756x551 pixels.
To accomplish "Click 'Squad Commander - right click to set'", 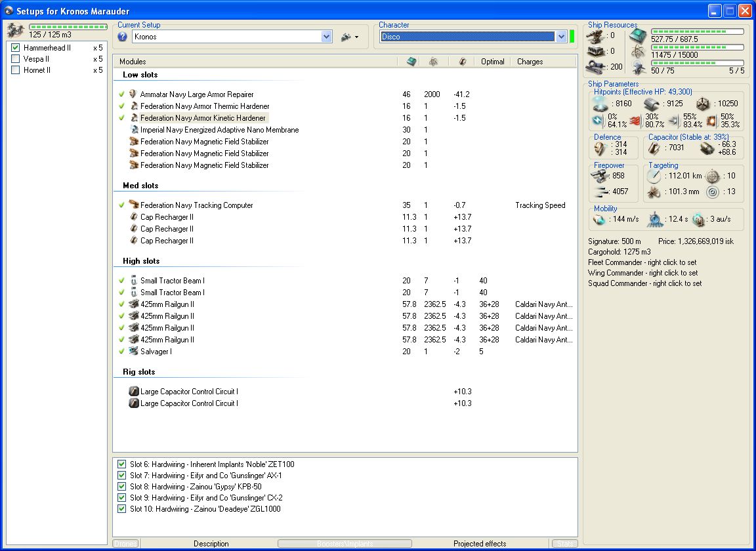I will tap(644, 283).
